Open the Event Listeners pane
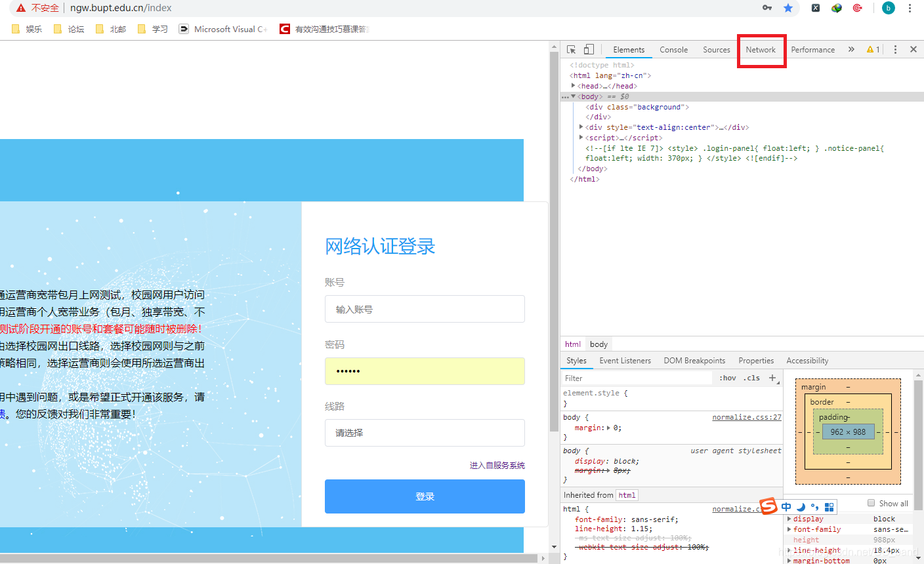Viewport: 924px width, 564px height. point(625,361)
